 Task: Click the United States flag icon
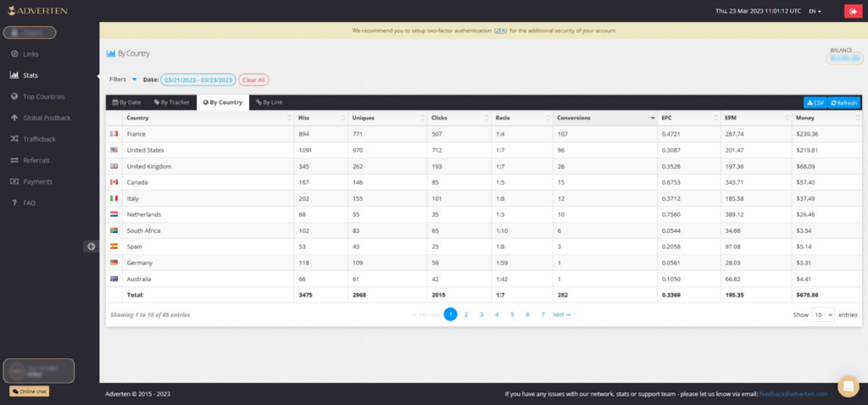click(114, 150)
